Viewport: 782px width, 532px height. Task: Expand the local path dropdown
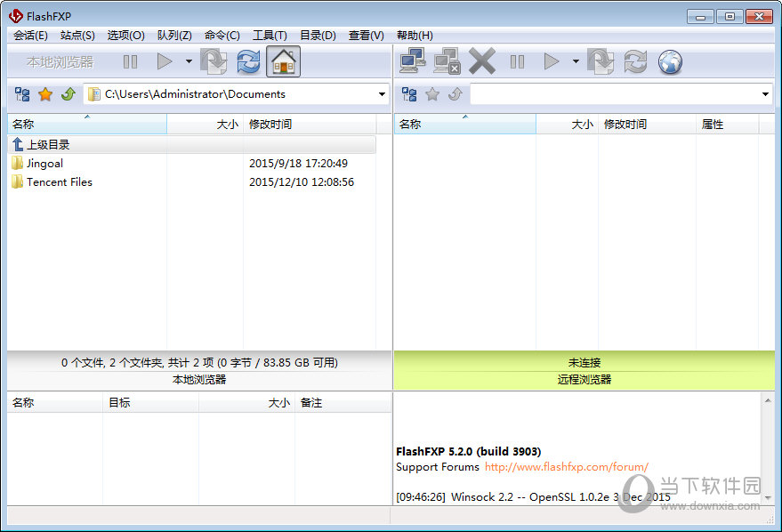pyautogui.click(x=382, y=94)
